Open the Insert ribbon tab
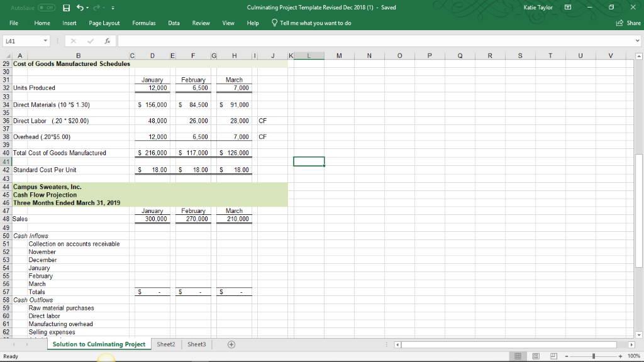This screenshot has width=644, height=362. 69,23
